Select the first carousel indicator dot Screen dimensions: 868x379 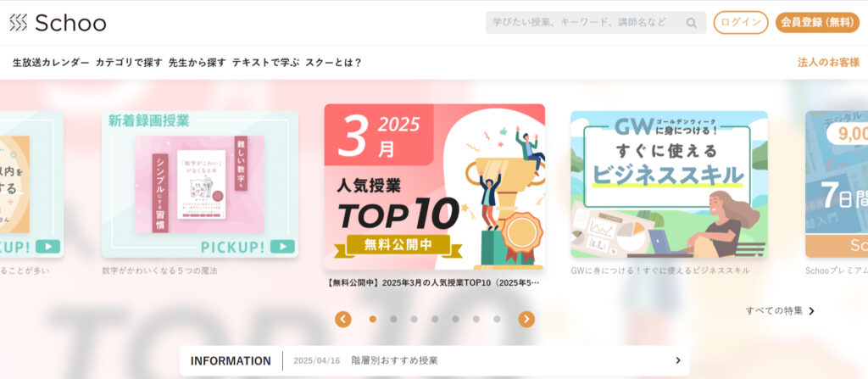(x=373, y=319)
